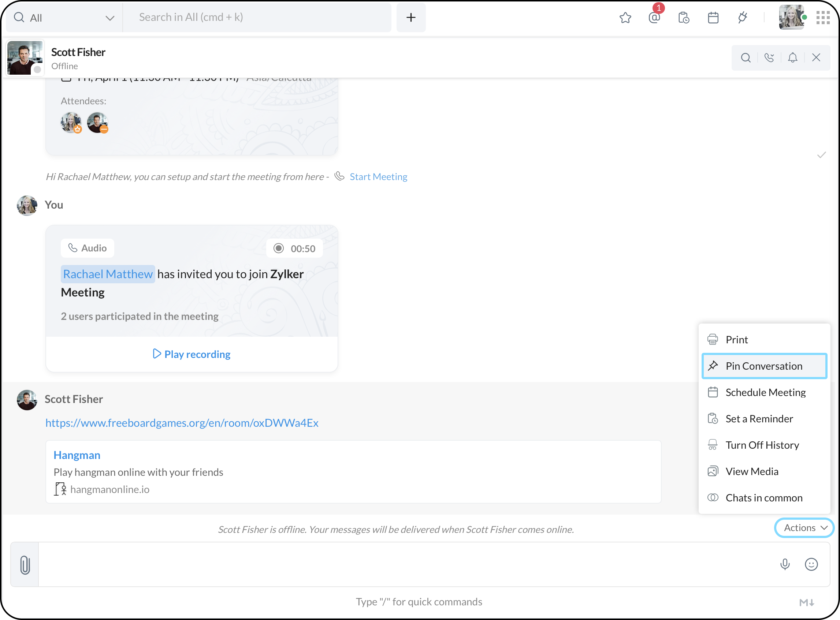
Task: Start a call with Scott Fisher
Action: pos(769,58)
